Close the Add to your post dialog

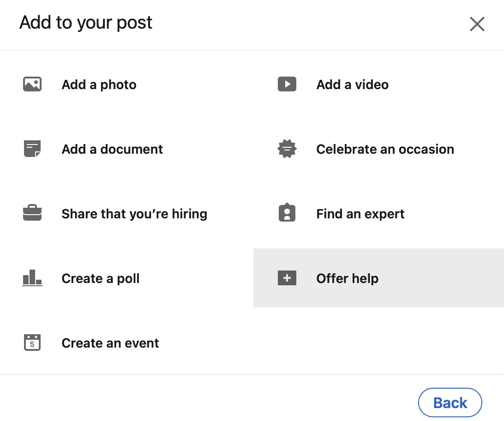(477, 24)
